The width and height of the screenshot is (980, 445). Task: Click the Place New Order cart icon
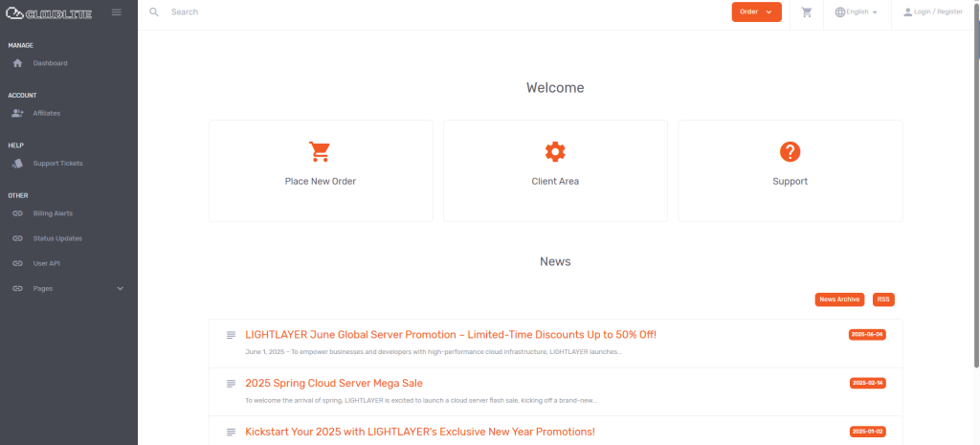pos(320,152)
